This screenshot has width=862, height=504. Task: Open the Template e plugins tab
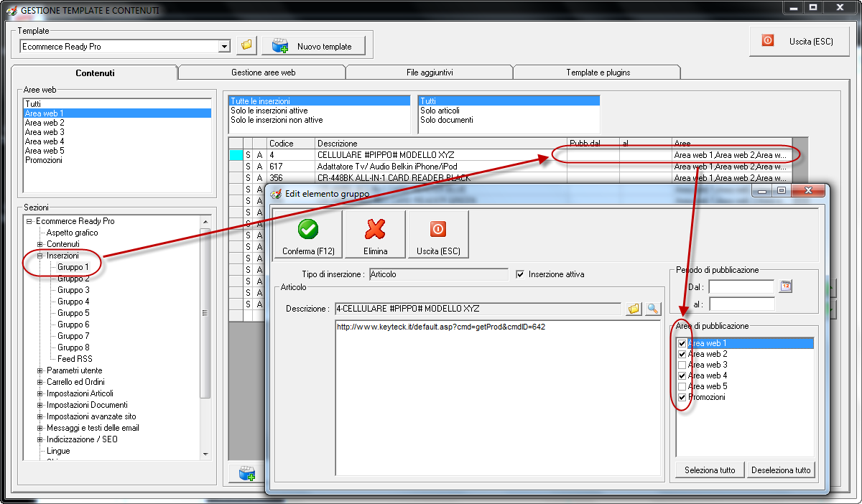597,73
